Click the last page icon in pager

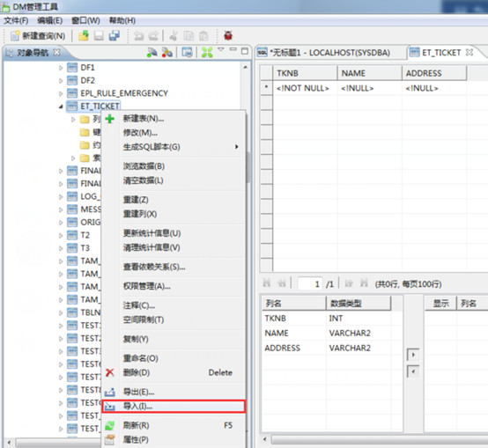[364, 283]
